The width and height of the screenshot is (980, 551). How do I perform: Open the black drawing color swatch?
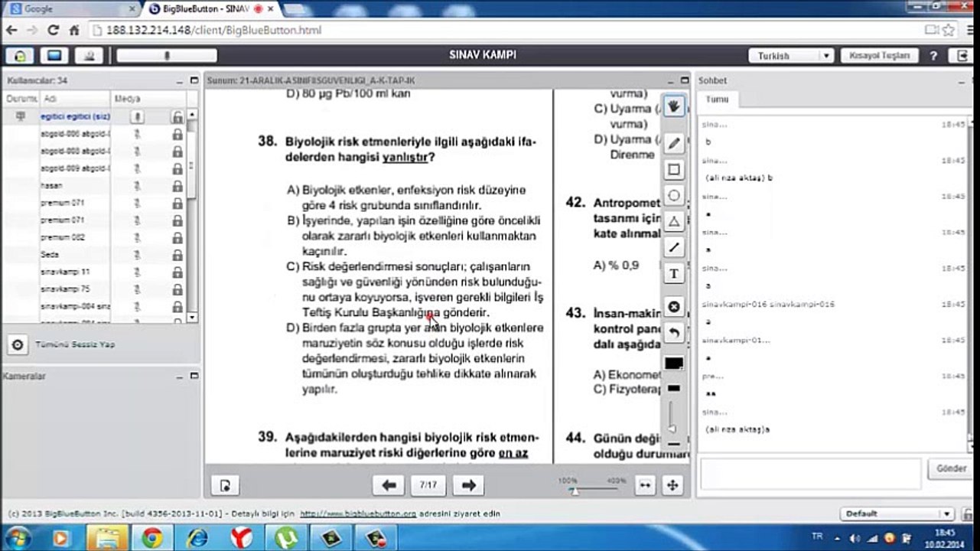coord(674,363)
